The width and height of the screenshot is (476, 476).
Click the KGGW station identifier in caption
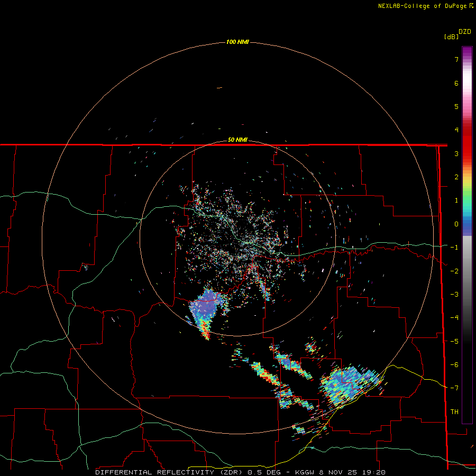click(305, 472)
